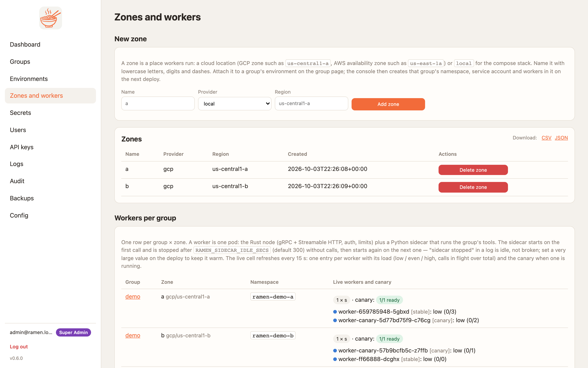Focus the zone Name input field
Viewport: 588px width, 368px height.
pyautogui.click(x=158, y=103)
